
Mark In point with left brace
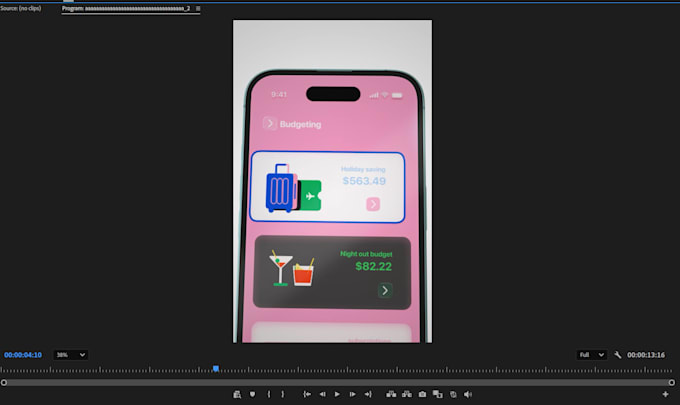click(268, 394)
